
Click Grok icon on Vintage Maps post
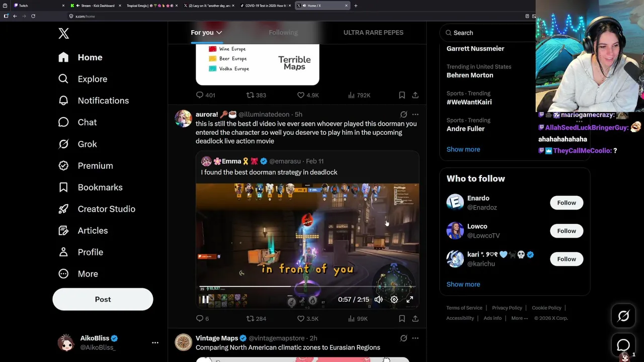[404, 338]
